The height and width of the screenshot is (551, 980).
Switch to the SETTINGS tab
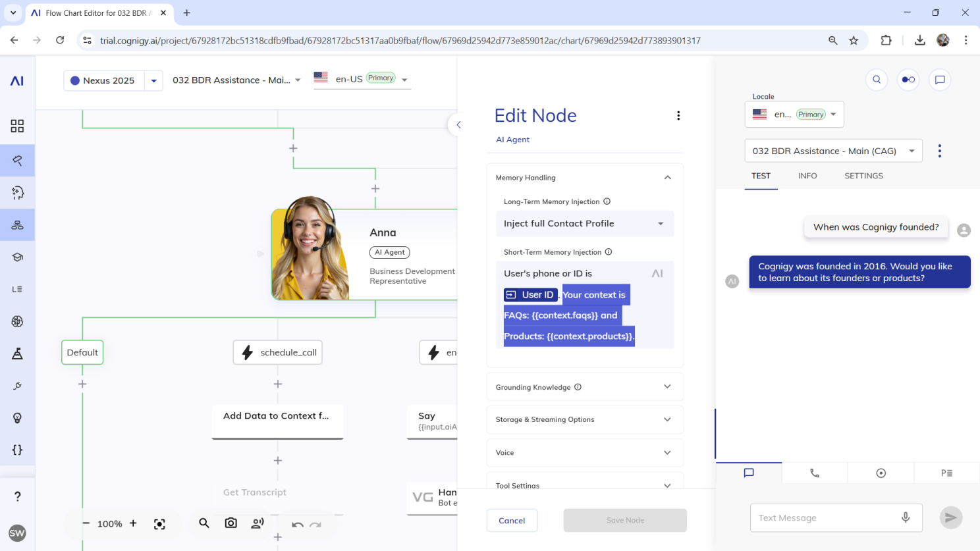[x=863, y=176]
